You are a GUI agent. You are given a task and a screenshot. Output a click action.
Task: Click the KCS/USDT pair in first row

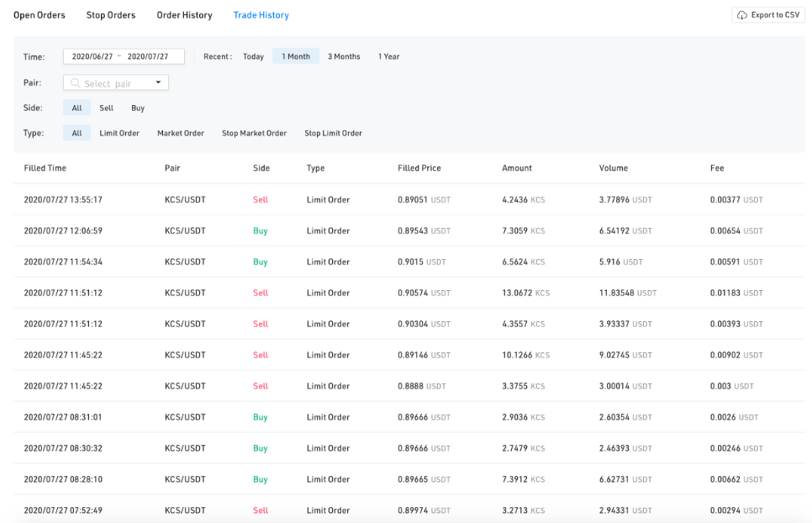(183, 200)
